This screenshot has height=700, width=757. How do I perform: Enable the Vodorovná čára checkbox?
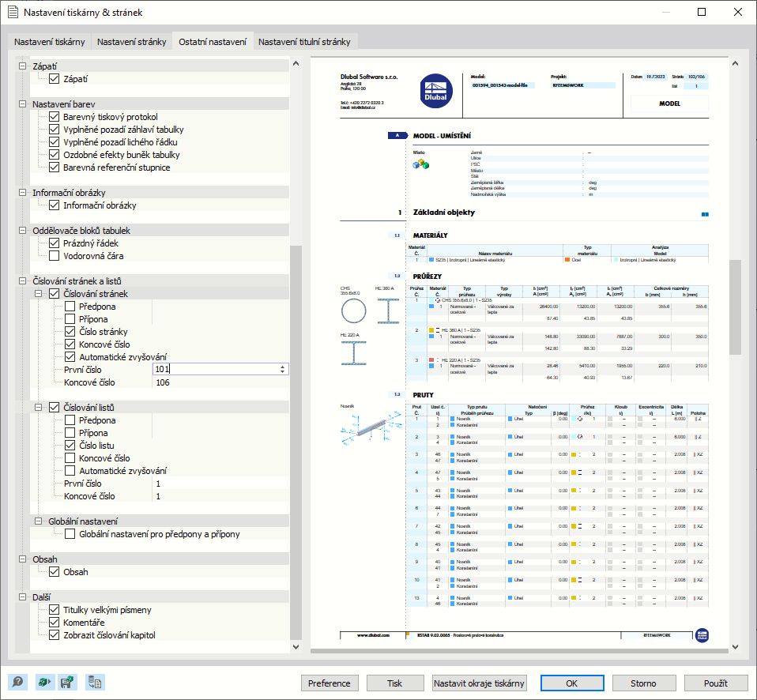click(55, 256)
